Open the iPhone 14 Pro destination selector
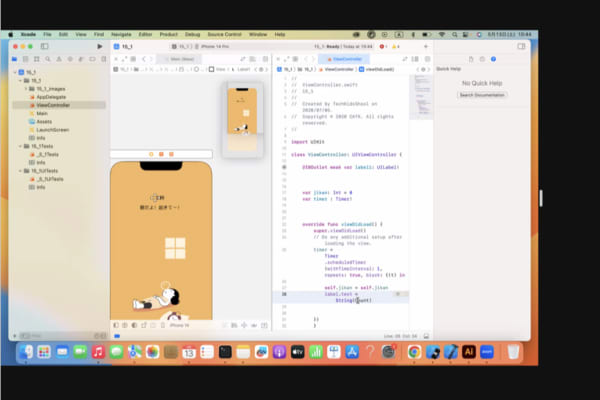The width and height of the screenshot is (600, 400). click(212, 46)
